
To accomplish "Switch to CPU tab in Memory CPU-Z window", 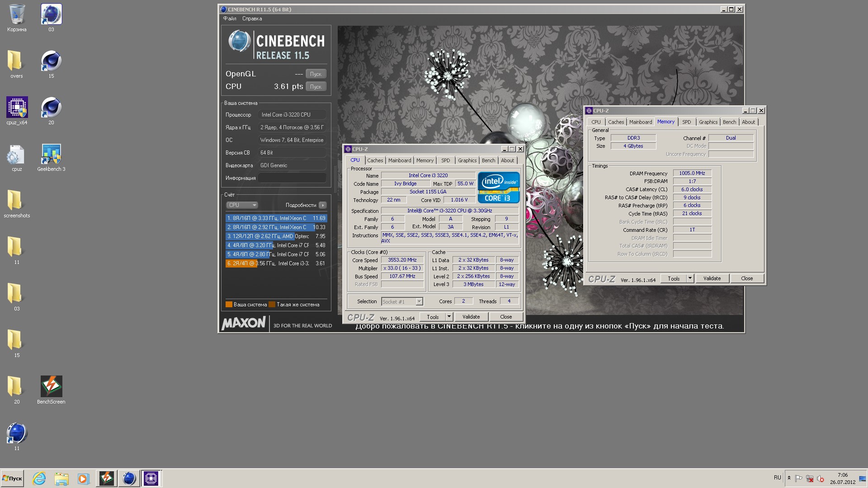I will [x=596, y=122].
